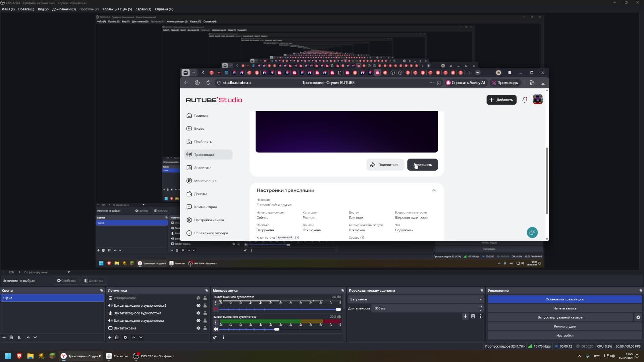Open advanced audio properties gears icon
The height and width of the screenshot is (362, 644).
215,337
